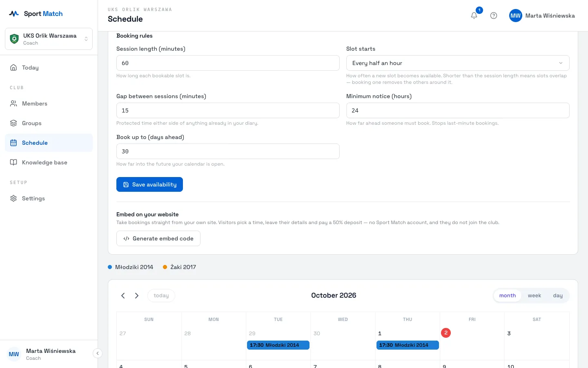Switch calendar to day view
Viewport: 588px width, 368px height.
point(558,296)
